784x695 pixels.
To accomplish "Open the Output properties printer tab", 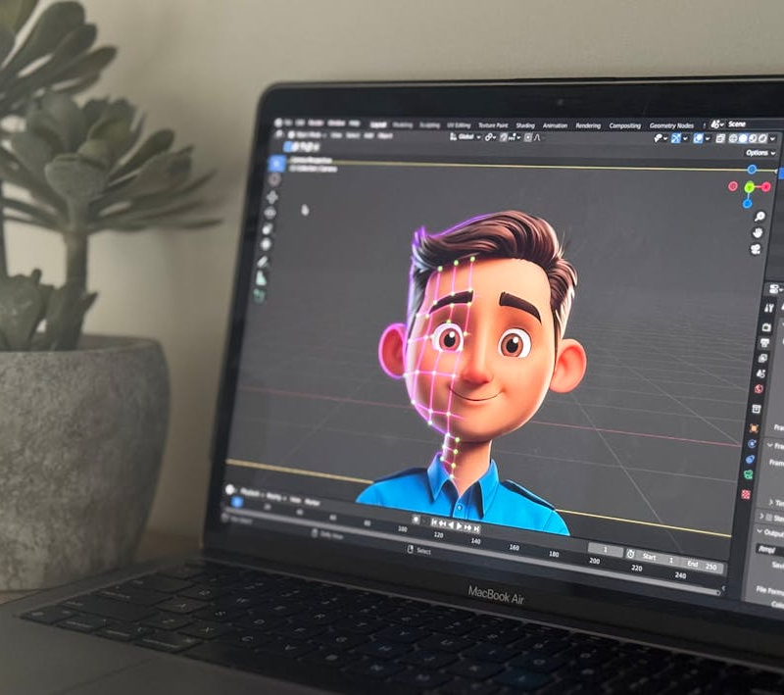I will point(765,342).
